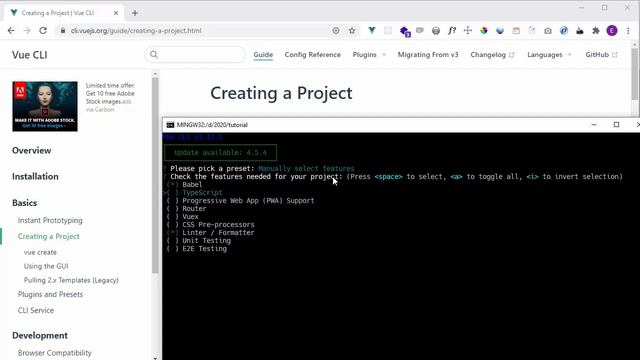Image resolution: width=640 pixels, height=360 pixels.
Task: Click the browser forward arrow
Action: 27,31
